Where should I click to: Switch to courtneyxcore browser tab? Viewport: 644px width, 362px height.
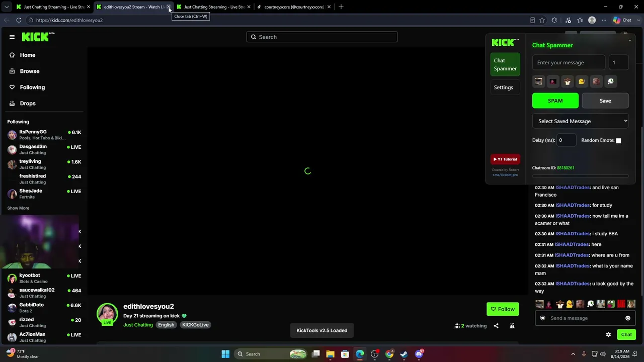[x=294, y=7]
